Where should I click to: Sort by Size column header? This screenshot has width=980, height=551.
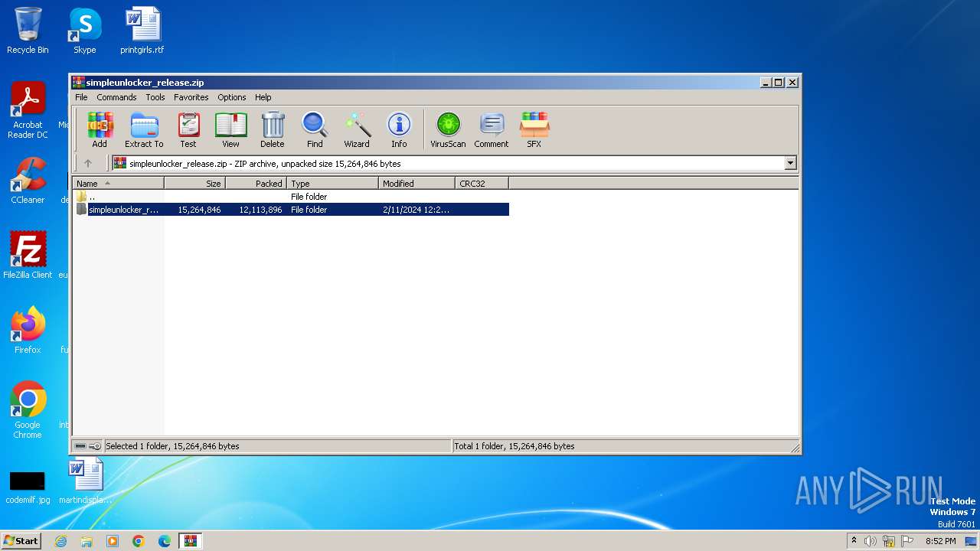pos(194,184)
